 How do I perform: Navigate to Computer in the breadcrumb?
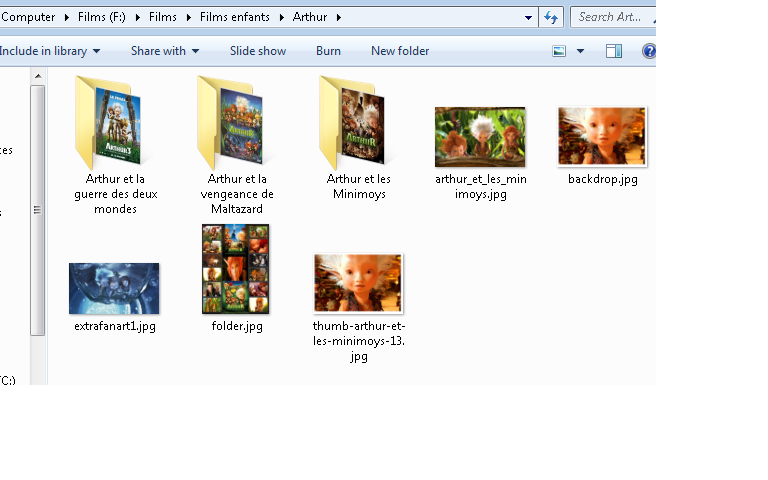coord(28,17)
